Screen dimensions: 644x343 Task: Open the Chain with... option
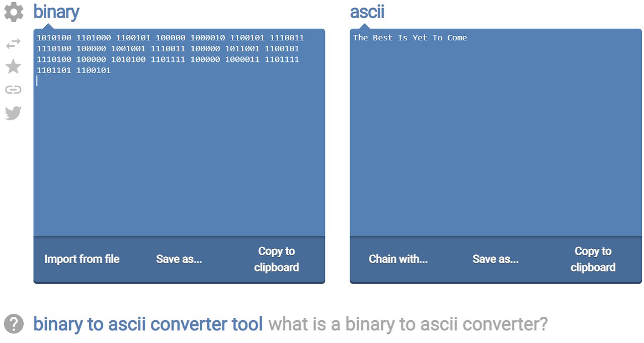[398, 259]
